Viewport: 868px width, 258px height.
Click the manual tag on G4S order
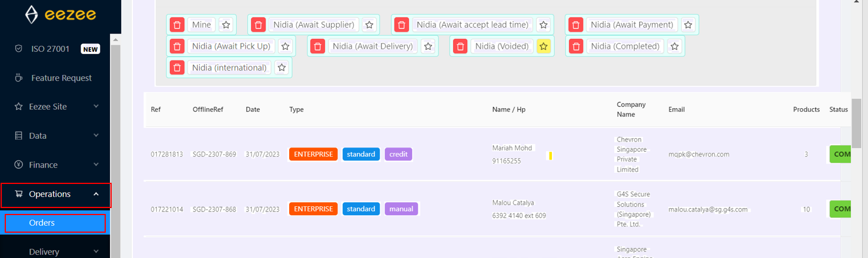click(x=401, y=209)
